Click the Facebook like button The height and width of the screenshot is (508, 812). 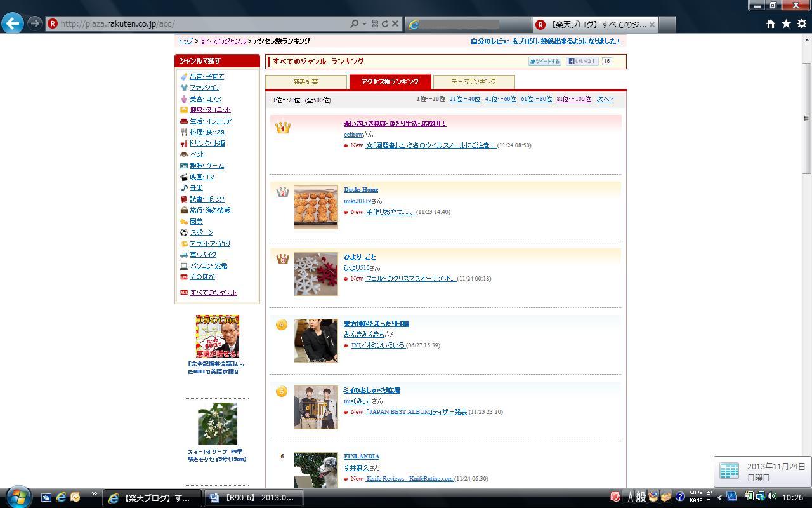582,62
